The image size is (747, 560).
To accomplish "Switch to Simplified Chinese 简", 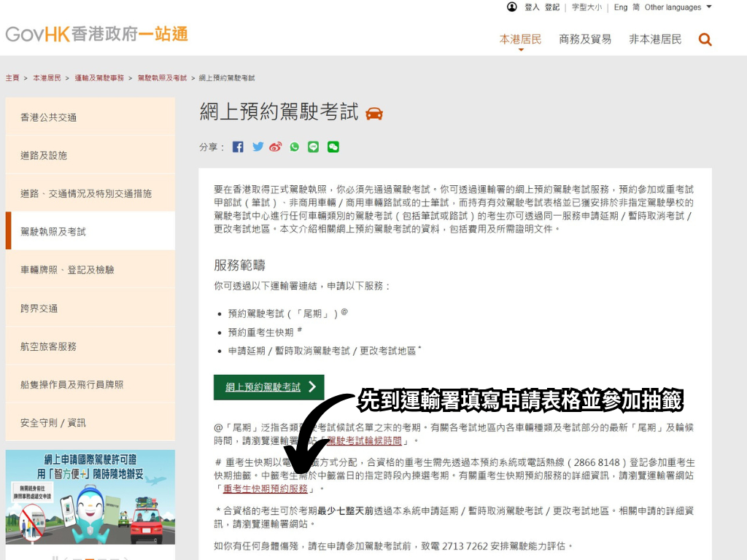I will (636, 7).
